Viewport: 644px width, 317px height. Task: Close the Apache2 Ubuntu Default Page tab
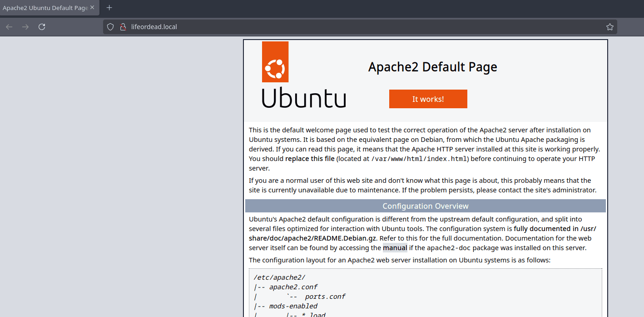(x=92, y=8)
